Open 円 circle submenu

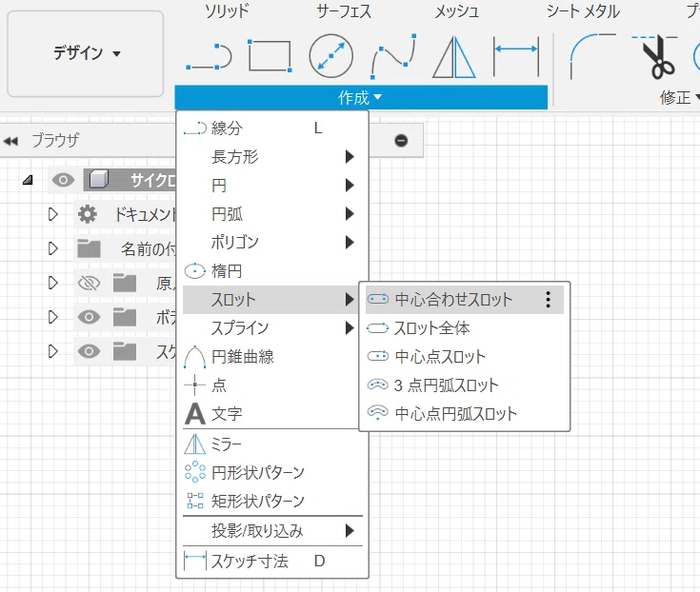272,186
